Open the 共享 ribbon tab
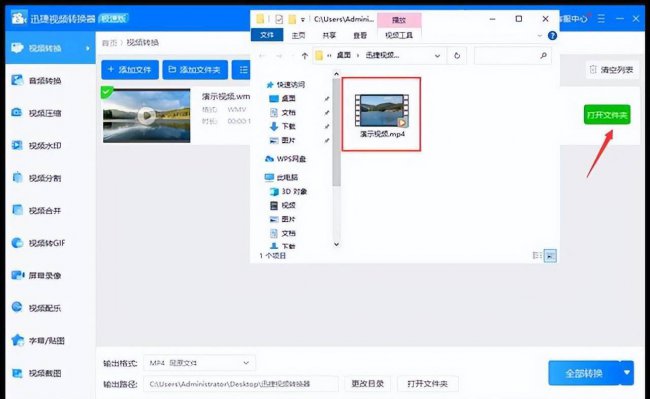The height and width of the screenshot is (399, 650). [329, 36]
